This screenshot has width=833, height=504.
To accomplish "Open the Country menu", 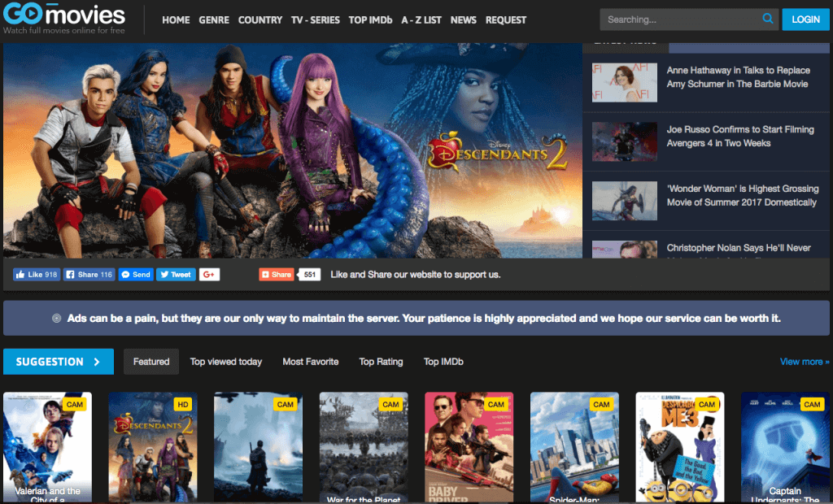I will click(260, 20).
